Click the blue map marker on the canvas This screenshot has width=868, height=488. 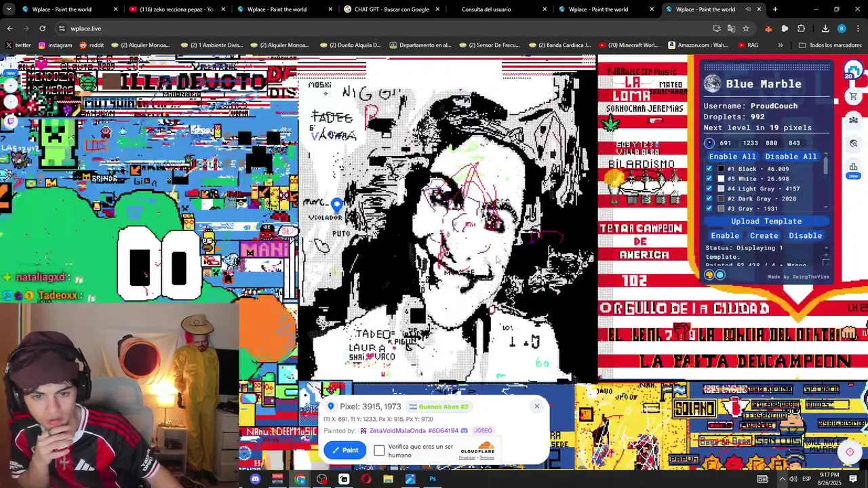(337, 205)
